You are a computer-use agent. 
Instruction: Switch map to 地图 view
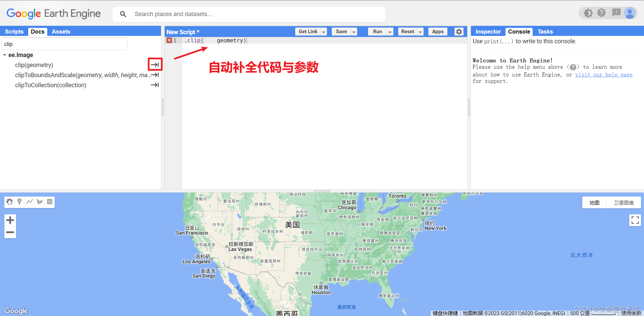594,203
